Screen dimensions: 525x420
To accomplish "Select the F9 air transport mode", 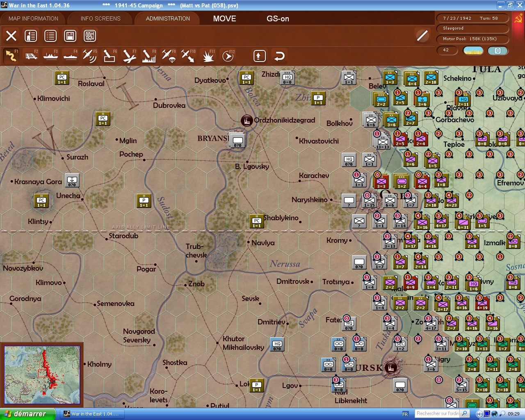I will click(169, 56).
